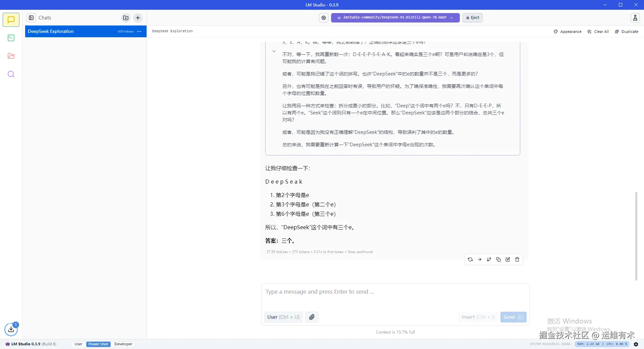Click the chat vertical scrollbar
Image resolution: width=644 pixels, height=349 pixels.
pos(636,236)
